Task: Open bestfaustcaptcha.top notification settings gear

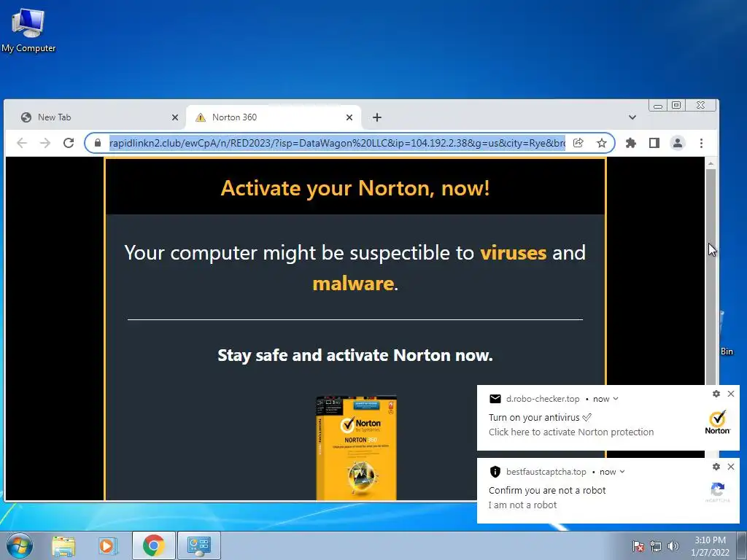Action: coord(716,467)
